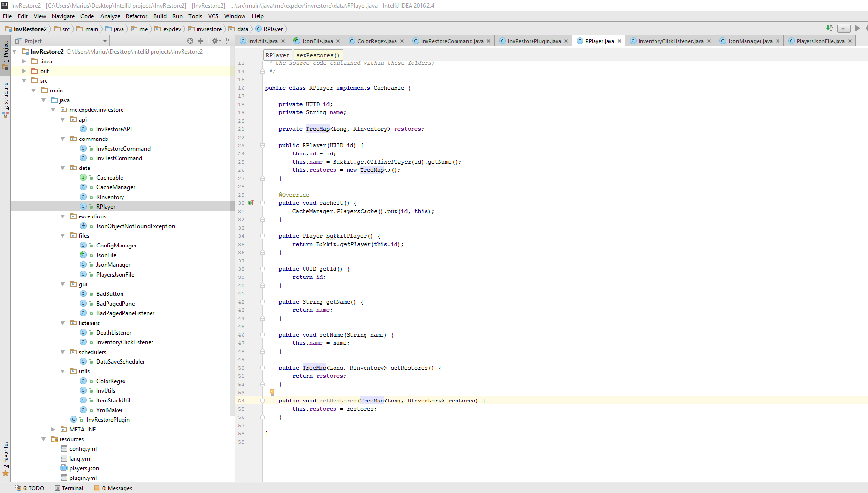The width and height of the screenshot is (868, 493).
Task: Fold the cacheIt method at line 30
Action: click(263, 203)
